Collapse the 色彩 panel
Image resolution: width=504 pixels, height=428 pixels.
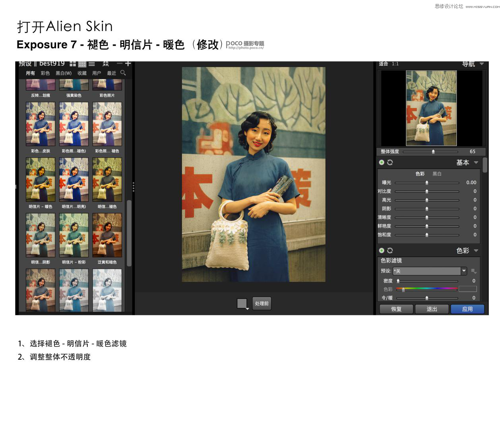[x=476, y=251]
